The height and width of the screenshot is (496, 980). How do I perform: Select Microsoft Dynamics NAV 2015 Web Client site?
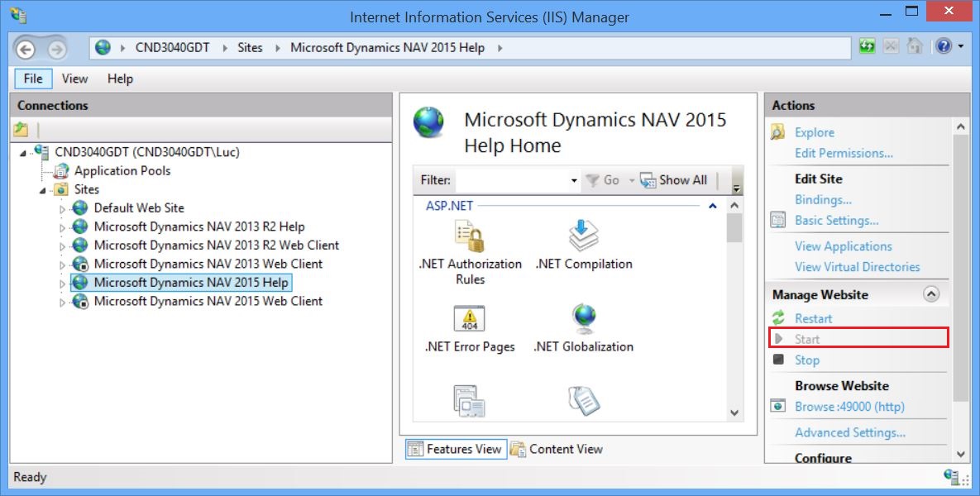point(208,301)
